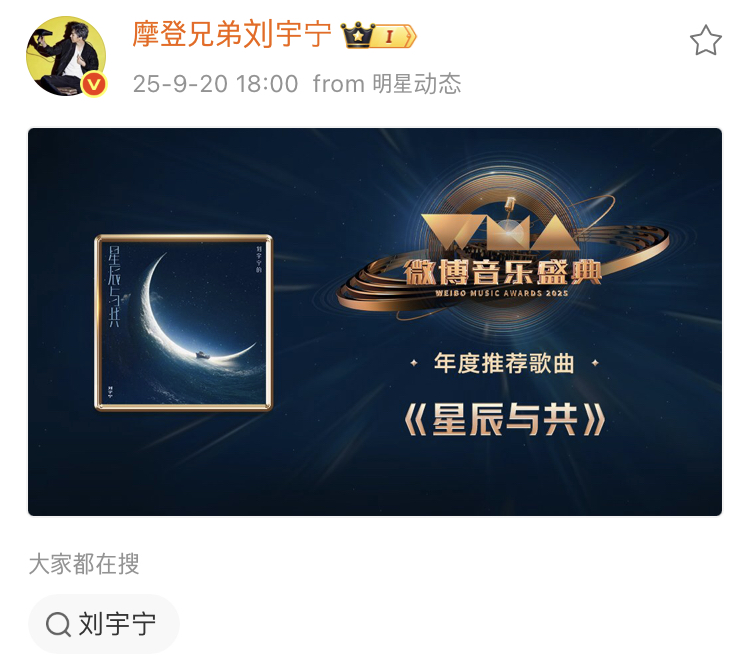The height and width of the screenshot is (662, 750).
Task: Open the poster's round profile avatar
Action: 66,56
